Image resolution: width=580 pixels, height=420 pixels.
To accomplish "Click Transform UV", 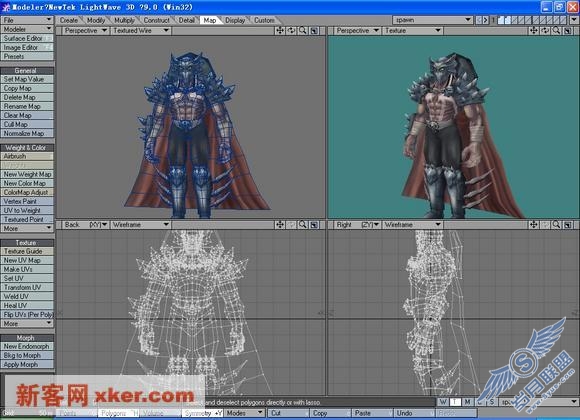I will pyautogui.click(x=27, y=287).
